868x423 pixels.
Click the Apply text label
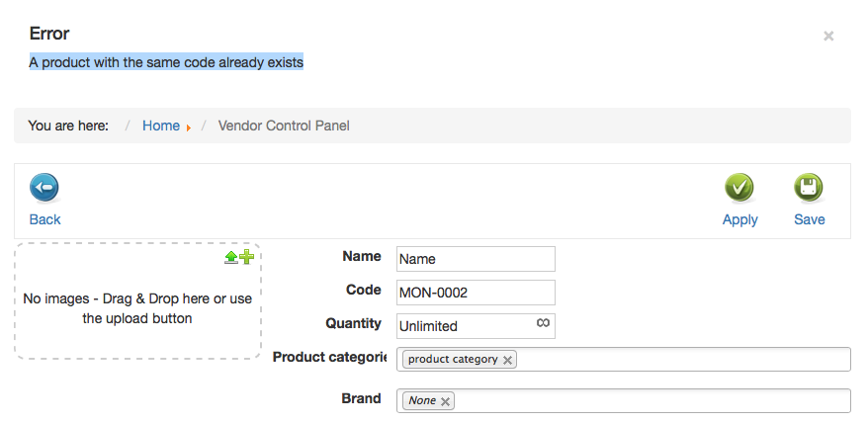[x=739, y=219]
